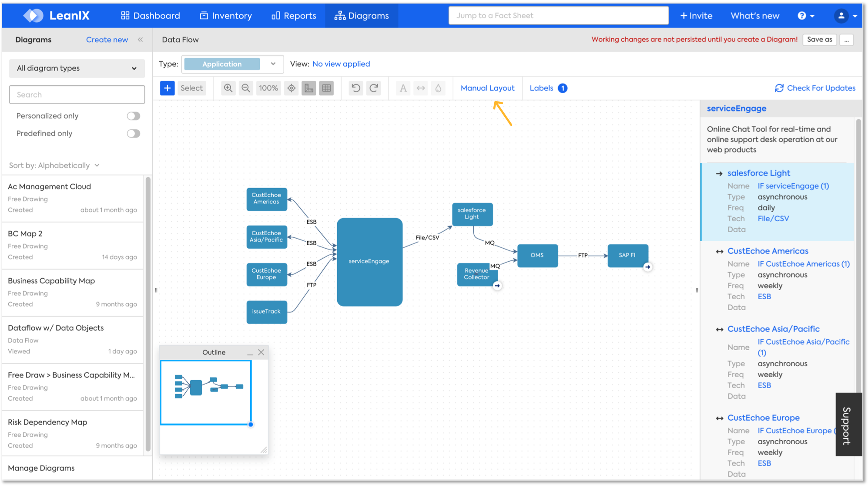
Task: Toggle the ruler layout toolbar button
Action: pos(309,88)
